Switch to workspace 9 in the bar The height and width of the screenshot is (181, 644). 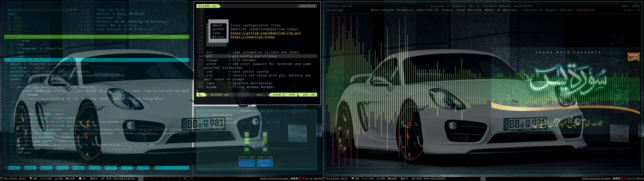pos(185,179)
